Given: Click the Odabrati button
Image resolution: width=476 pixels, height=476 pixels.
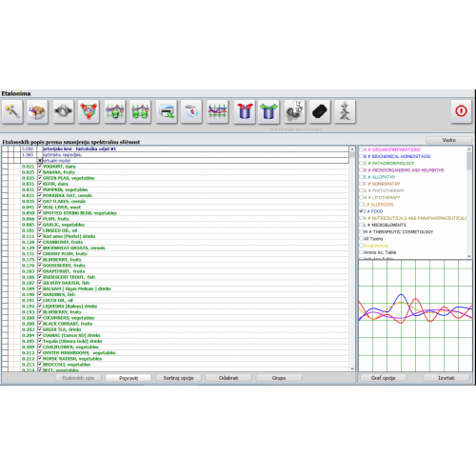Looking at the screenshot, I should pos(228,378).
